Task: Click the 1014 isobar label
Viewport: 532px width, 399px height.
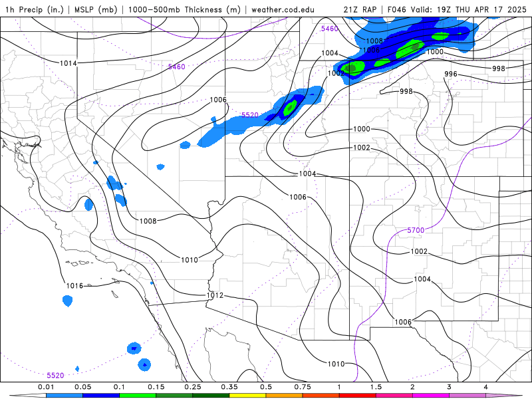Action: (68, 63)
